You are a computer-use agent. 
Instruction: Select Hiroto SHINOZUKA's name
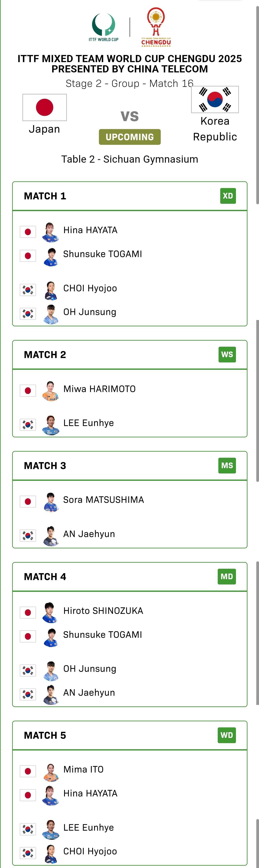point(103,610)
